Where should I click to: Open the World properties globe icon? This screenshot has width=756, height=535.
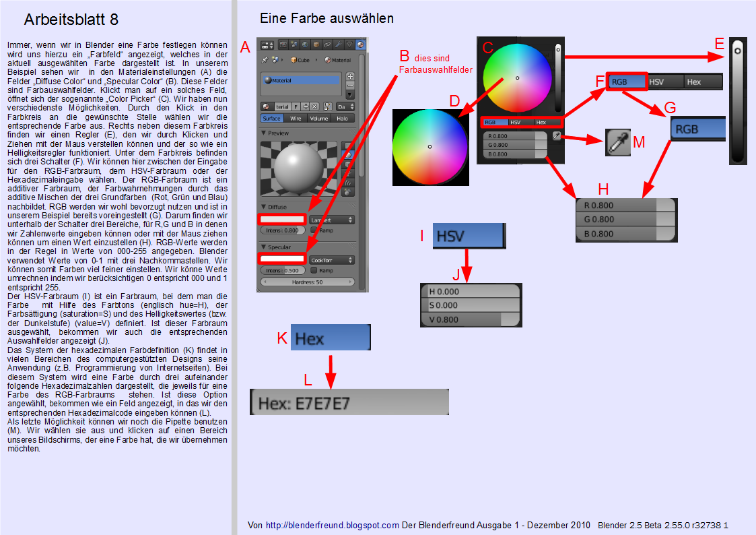click(305, 45)
